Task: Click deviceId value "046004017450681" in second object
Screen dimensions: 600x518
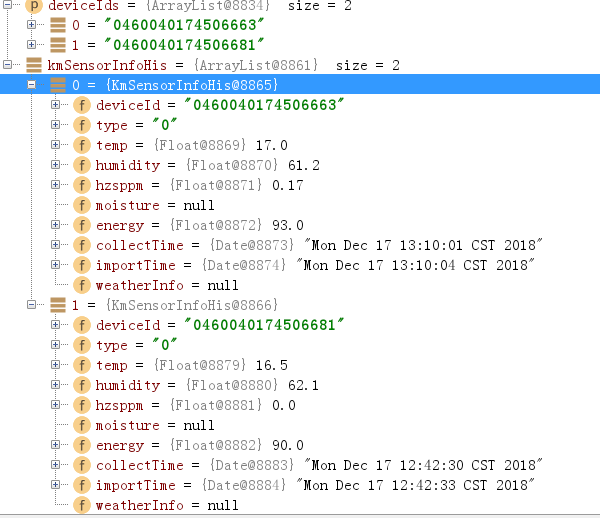Action: [264, 325]
